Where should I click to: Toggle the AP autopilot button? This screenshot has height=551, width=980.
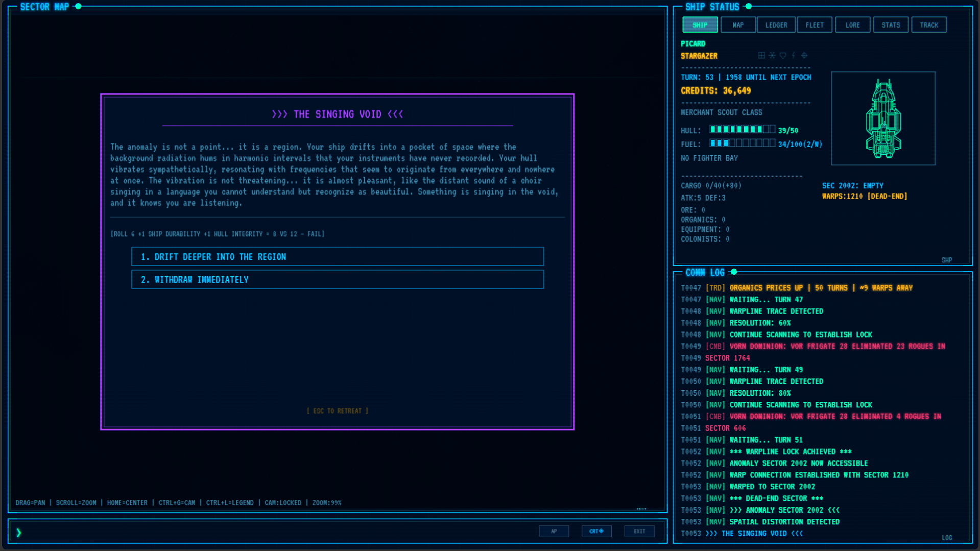coord(554,532)
